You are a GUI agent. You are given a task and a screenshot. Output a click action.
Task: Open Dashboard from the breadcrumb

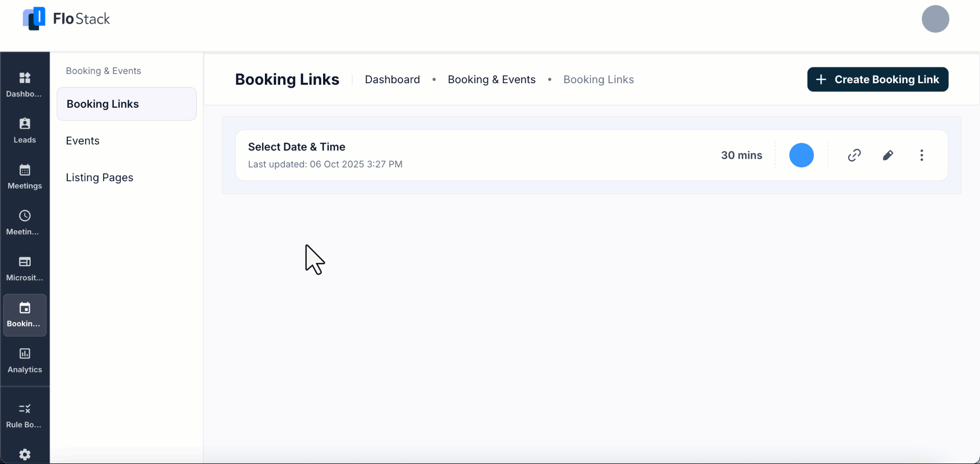392,79
